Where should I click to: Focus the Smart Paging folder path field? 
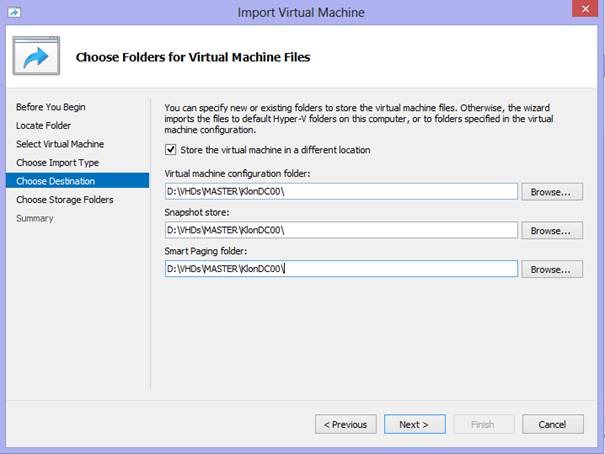click(341, 268)
